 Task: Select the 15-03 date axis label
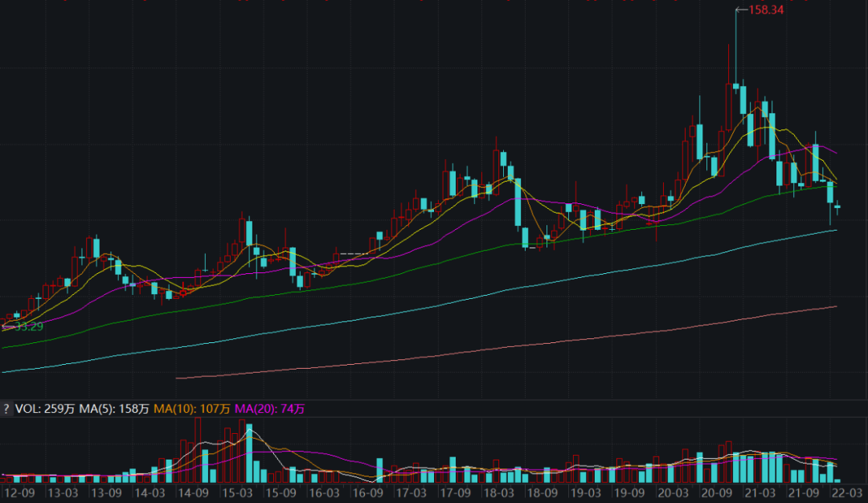click(x=237, y=493)
